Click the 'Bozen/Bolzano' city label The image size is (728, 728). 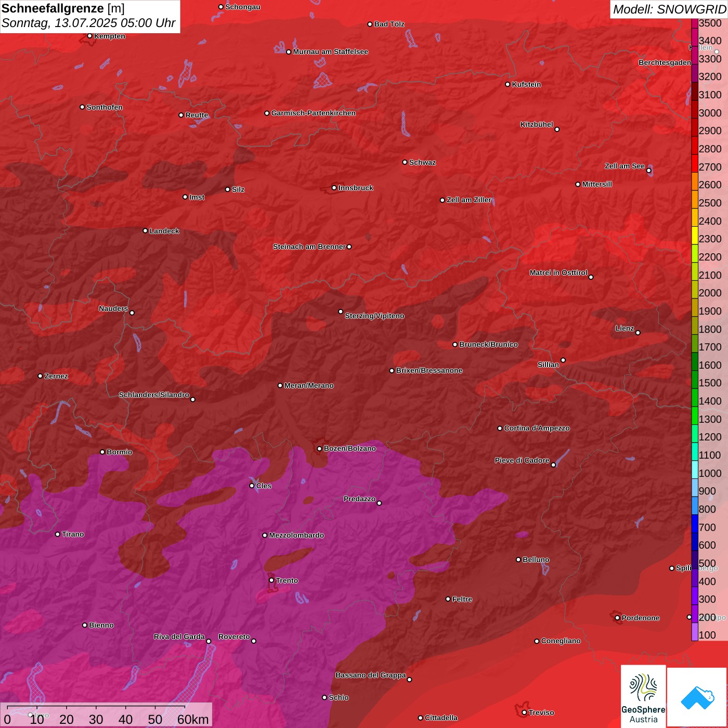tap(349, 448)
